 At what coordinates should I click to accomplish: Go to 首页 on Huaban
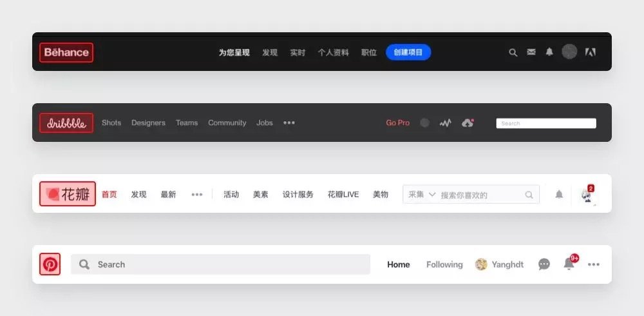(109, 194)
